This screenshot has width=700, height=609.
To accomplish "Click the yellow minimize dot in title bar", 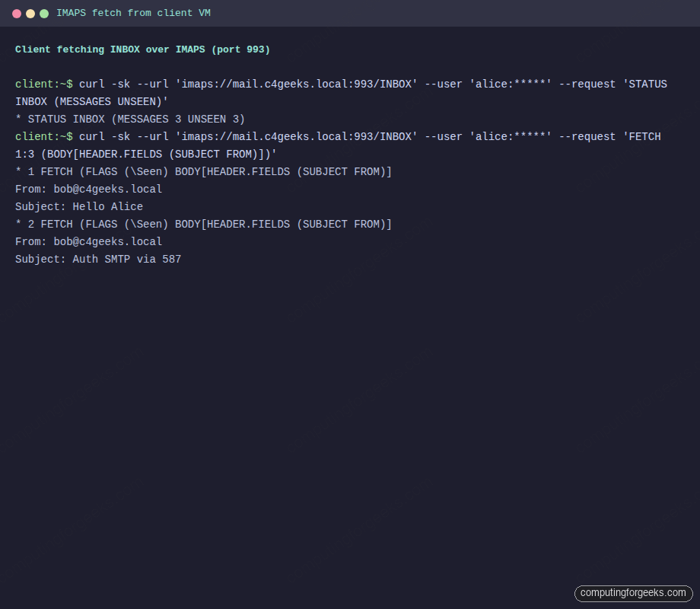I will click(x=30, y=14).
